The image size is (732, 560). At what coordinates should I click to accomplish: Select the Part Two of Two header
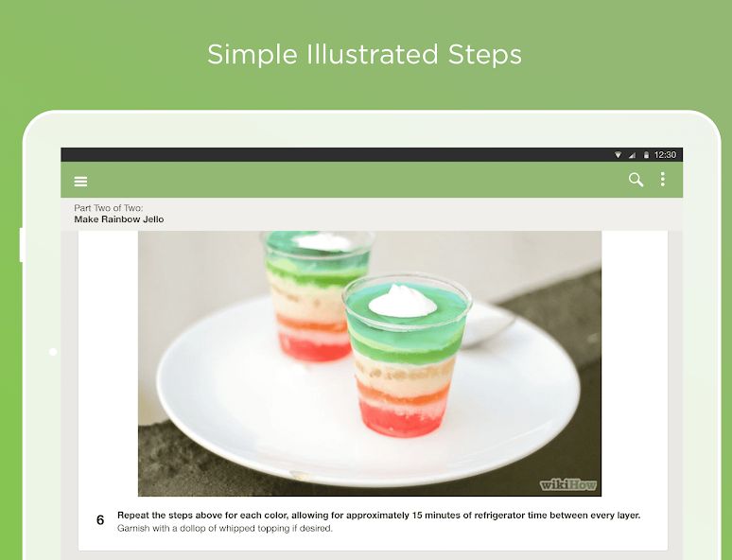tap(109, 208)
